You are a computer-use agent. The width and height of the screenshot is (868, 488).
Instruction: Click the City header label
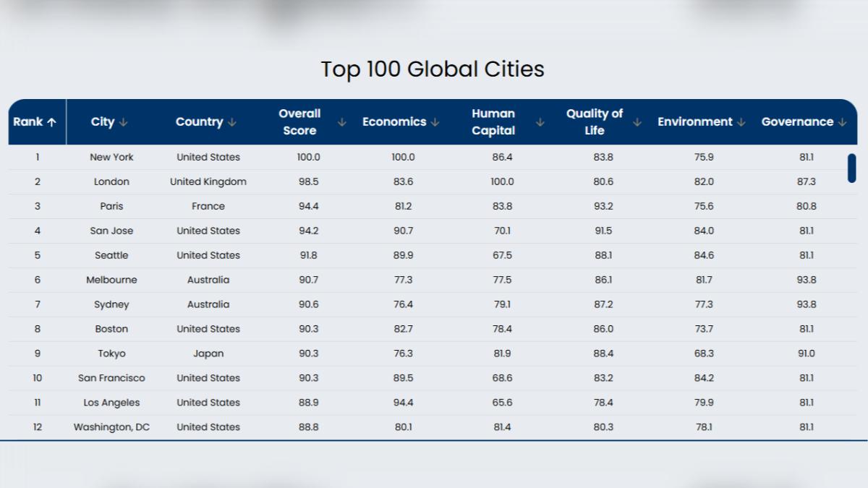point(103,122)
